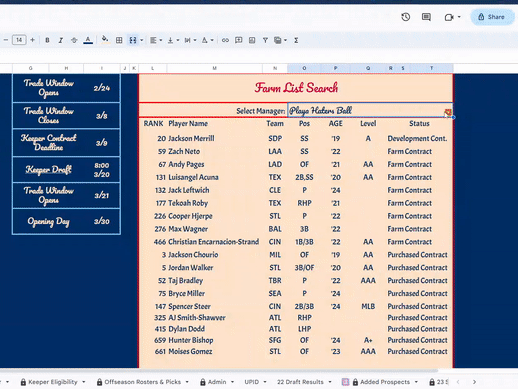Viewport: 518px width, 389px height.
Task: Open the functions sigma menu
Action: pyautogui.click(x=296, y=40)
